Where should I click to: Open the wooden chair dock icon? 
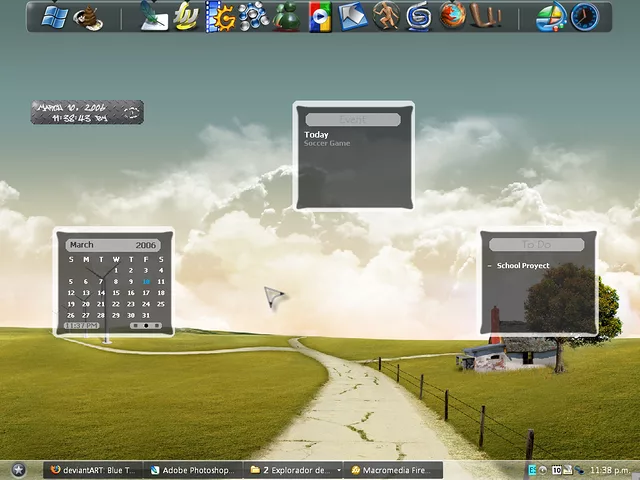[486, 17]
